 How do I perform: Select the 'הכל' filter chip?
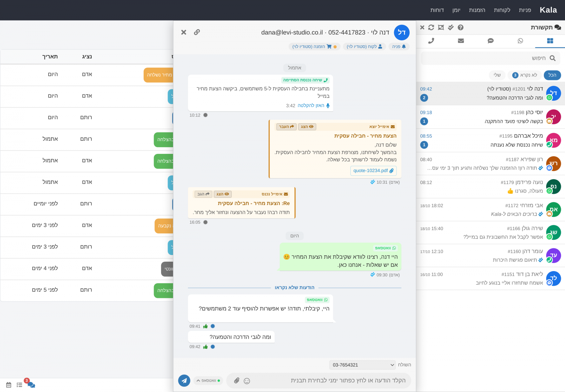point(552,75)
